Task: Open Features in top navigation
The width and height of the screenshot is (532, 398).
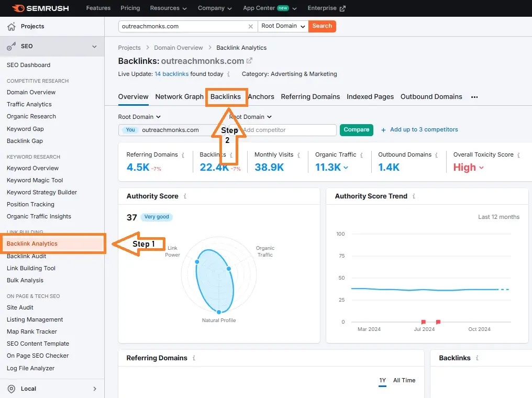Action: 98,8
